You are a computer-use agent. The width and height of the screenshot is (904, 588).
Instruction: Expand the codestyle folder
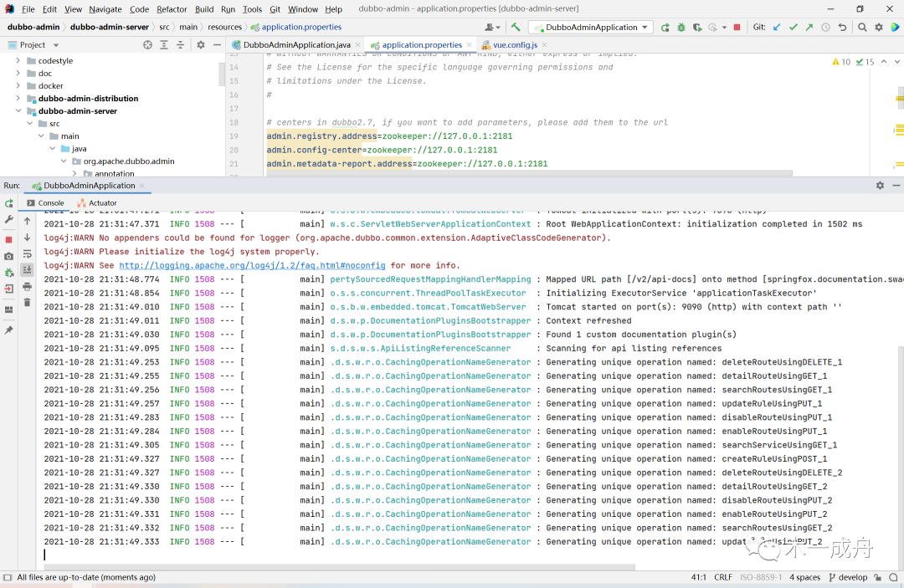[x=18, y=60]
